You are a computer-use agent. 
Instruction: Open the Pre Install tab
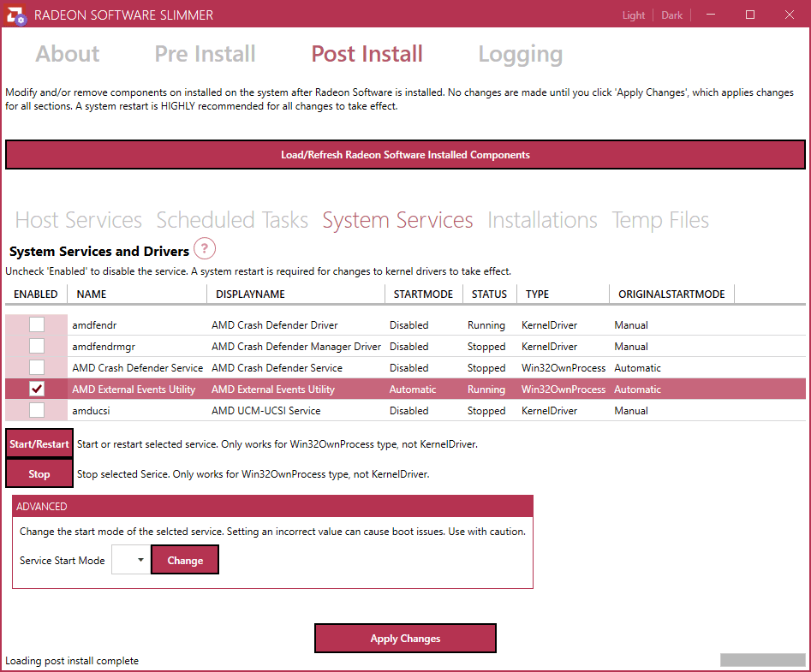pyautogui.click(x=205, y=54)
